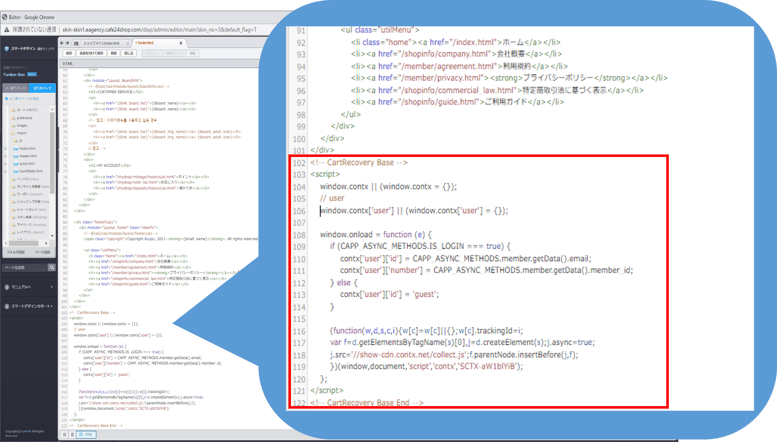
Task: Click the Smart Design logo icon in sidebar
Action: pyautogui.click(x=6, y=49)
